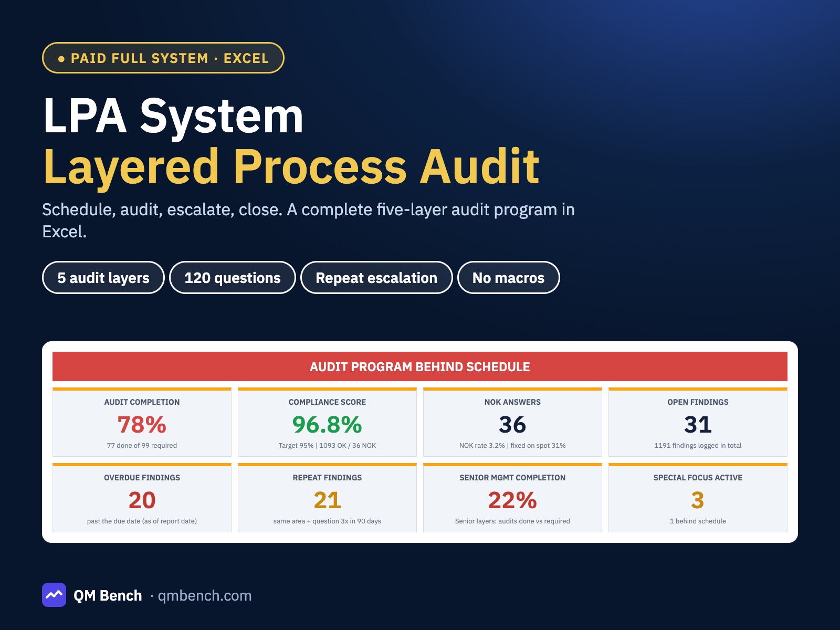Select the 'Layered Process Audit' heading
This screenshot has height=630, width=840.
pyautogui.click(x=291, y=167)
